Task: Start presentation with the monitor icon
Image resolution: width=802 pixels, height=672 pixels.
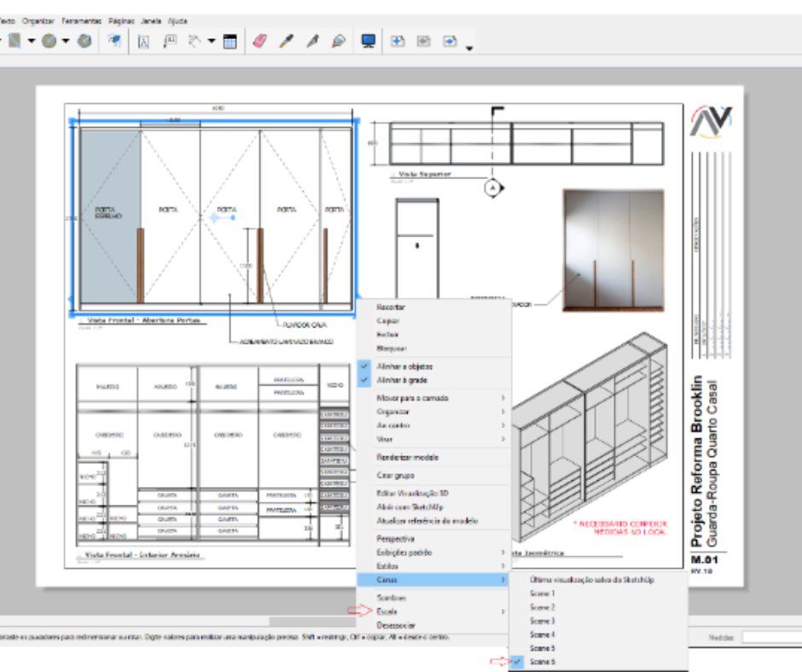Action: click(368, 41)
